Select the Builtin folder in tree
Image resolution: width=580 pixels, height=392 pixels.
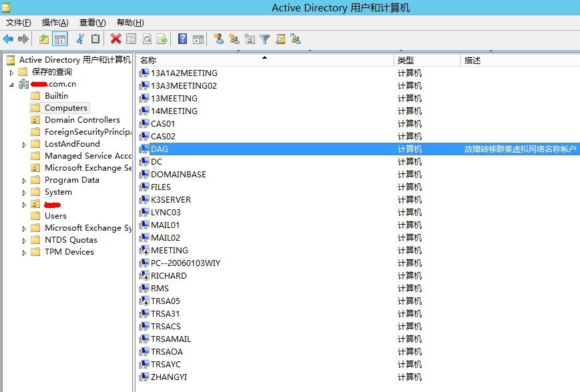(56, 96)
